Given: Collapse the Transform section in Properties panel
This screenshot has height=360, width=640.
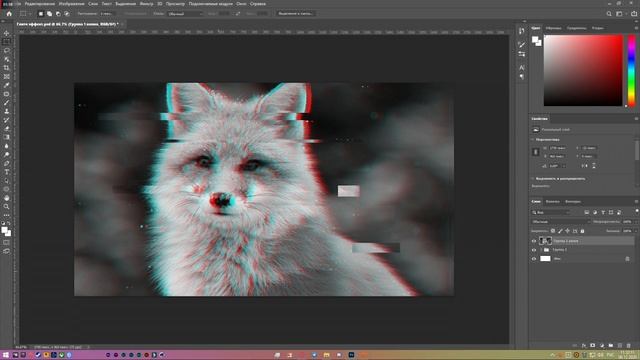Looking at the screenshot, I should 533,140.
